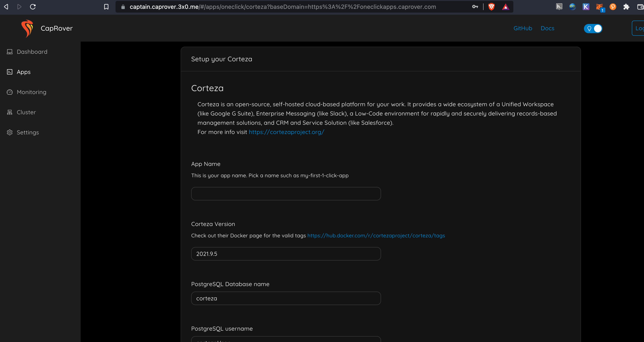Viewport: 644px width, 342px height.
Task: Click the lock icon in address bar
Action: (x=123, y=7)
